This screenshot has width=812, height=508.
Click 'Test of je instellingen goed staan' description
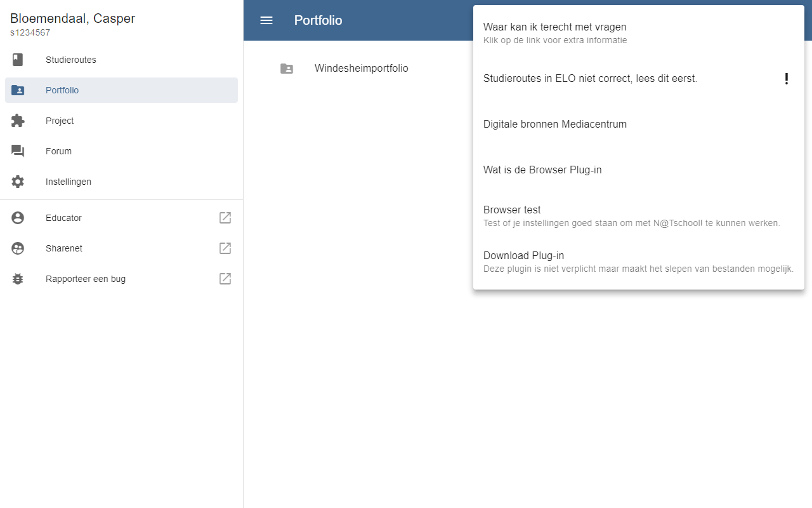pos(632,223)
